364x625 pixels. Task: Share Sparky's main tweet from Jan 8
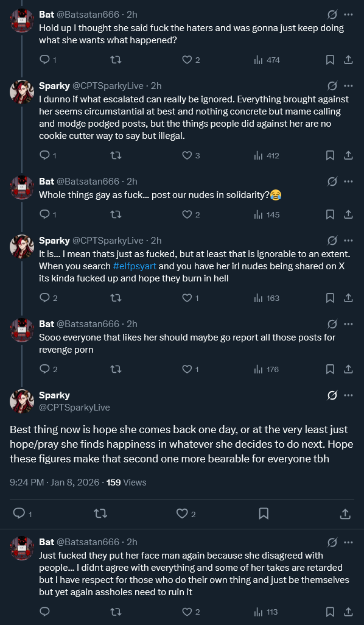click(x=345, y=514)
